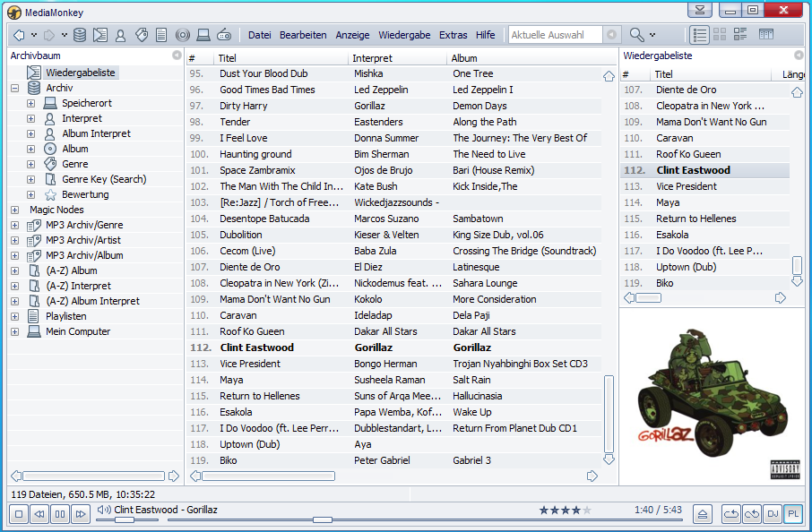Open the eject button in player bar

click(703, 514)
